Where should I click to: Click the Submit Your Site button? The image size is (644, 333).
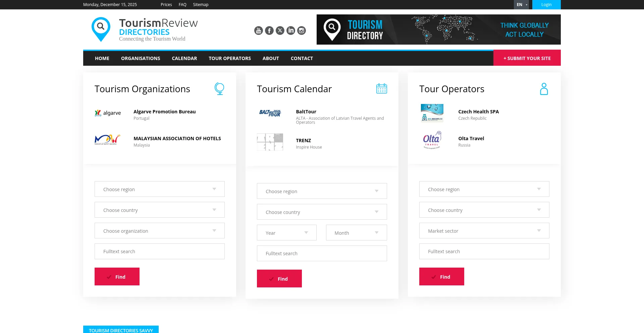[527, 58]
